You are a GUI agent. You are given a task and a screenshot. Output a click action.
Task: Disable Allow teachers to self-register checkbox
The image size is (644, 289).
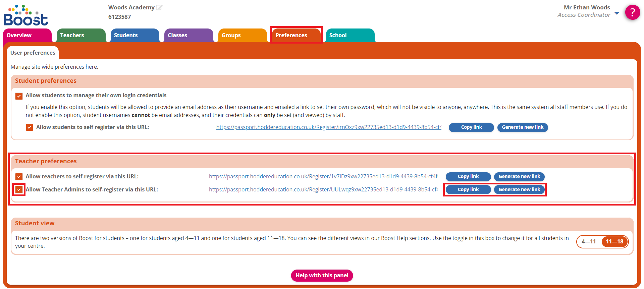pyautogui.click(x=19, y=177)
